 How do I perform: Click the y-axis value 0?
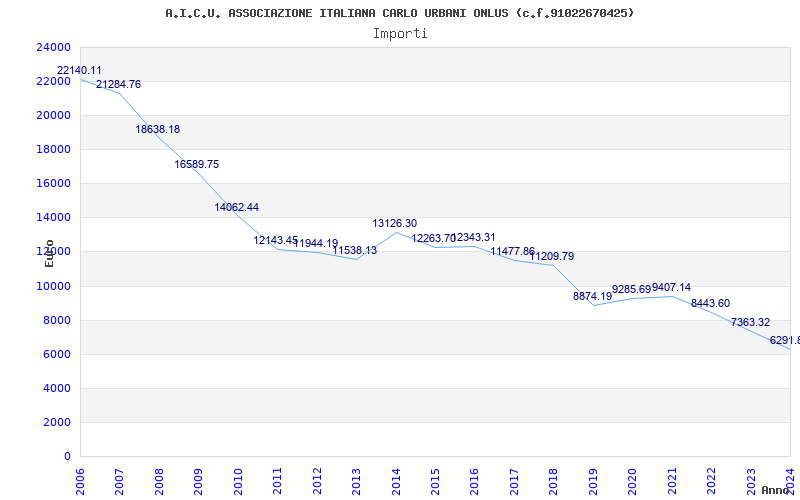(x=67, y=457)
